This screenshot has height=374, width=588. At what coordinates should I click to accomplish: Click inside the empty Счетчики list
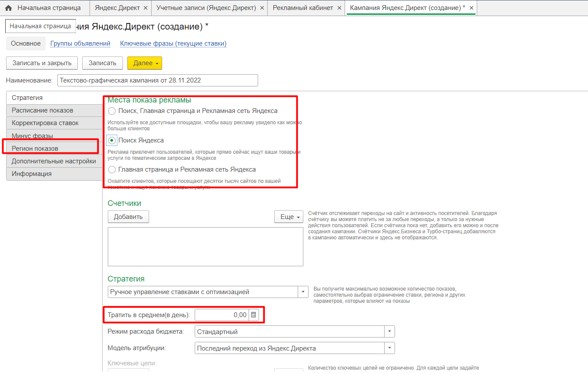[205, 246]
